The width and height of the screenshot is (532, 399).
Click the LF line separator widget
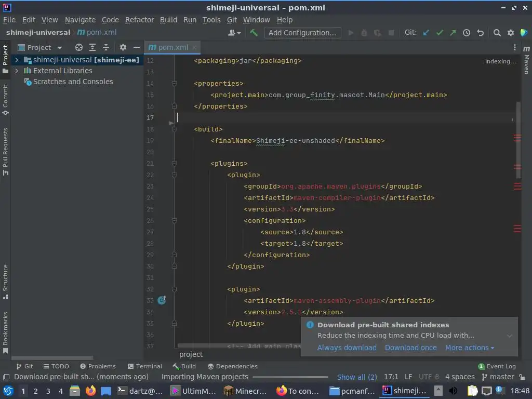pos(408,377)
